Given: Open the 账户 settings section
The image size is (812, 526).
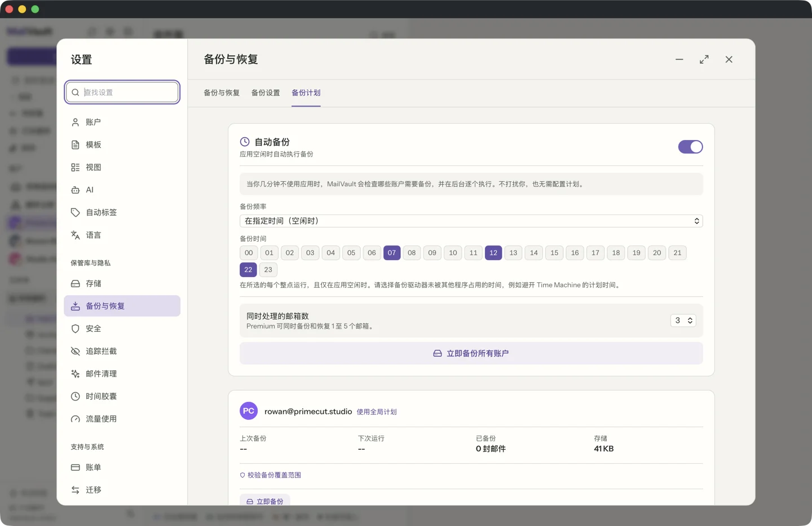Looking at the screenshot, I should pos(122,122).
